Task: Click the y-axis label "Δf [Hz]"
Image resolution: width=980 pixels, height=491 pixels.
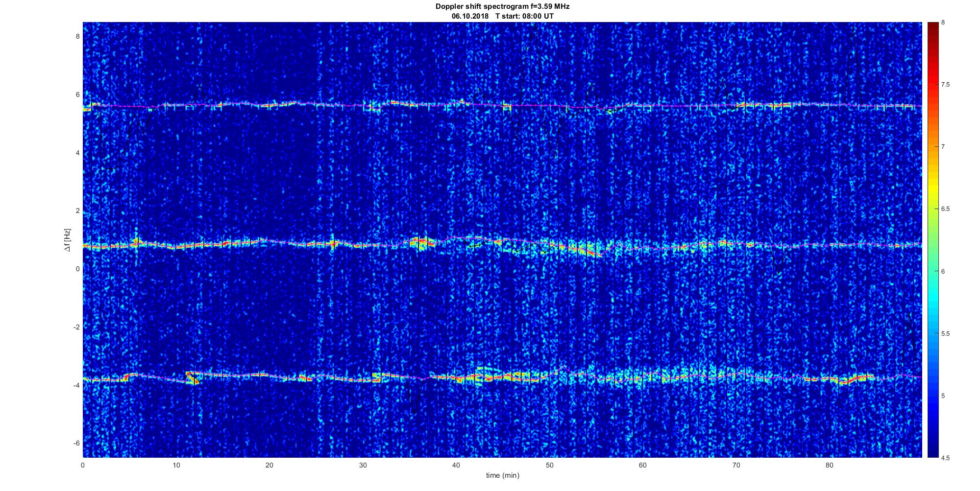Action: (67, 240)
